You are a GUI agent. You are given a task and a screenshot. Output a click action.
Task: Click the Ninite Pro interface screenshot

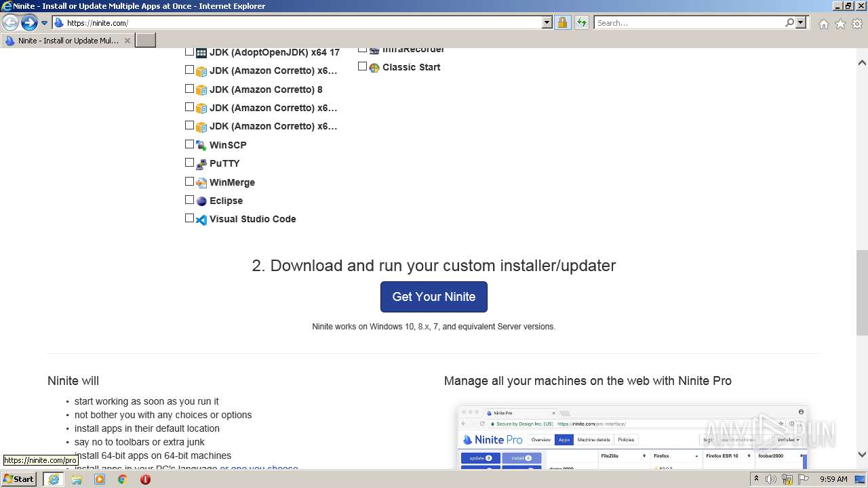632,437
